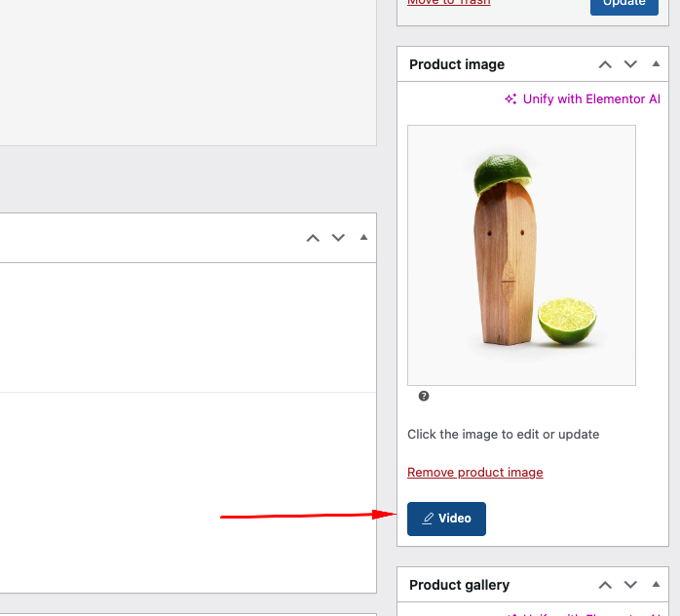Image resolution: width=680 pixels, height=616 pixels.
Task: Click the Product gallery panel title
Action: pos(459,585)
